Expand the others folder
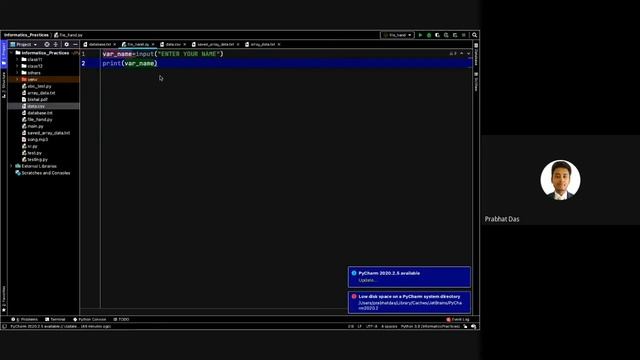This screenshot has width=640, height=360. click(18, 73)
